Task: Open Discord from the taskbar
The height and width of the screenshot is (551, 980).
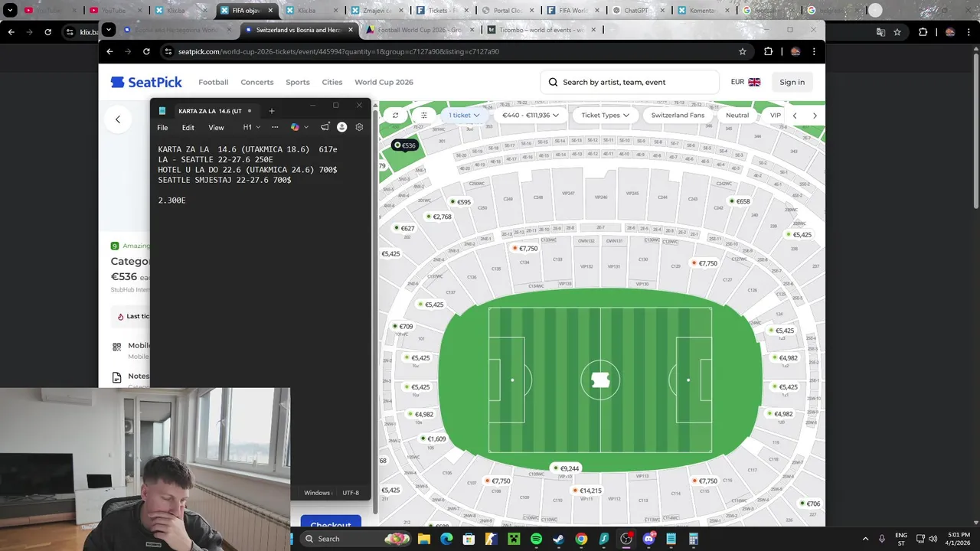Action: (x=648, y=539)
